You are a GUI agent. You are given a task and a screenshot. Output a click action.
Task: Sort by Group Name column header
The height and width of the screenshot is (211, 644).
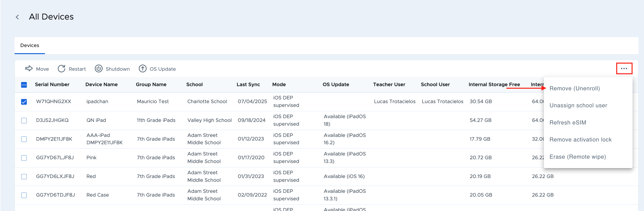tap(151, 84)
